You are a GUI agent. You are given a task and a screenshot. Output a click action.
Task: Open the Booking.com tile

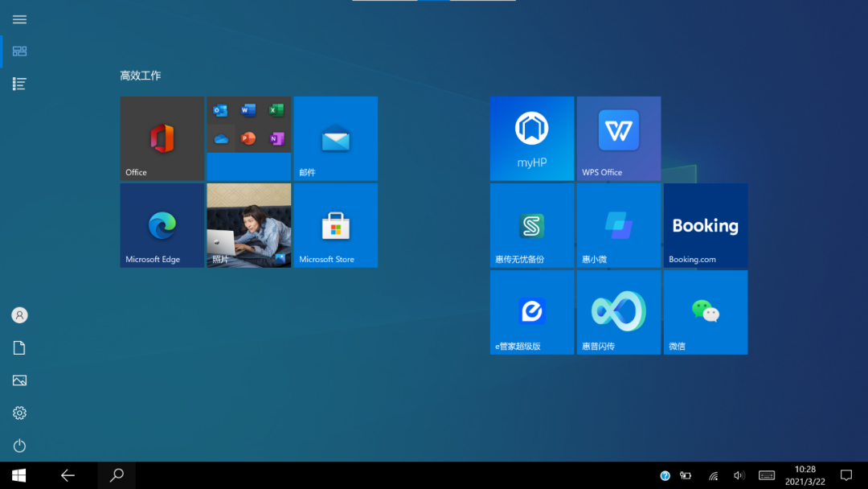coord(706,225)
